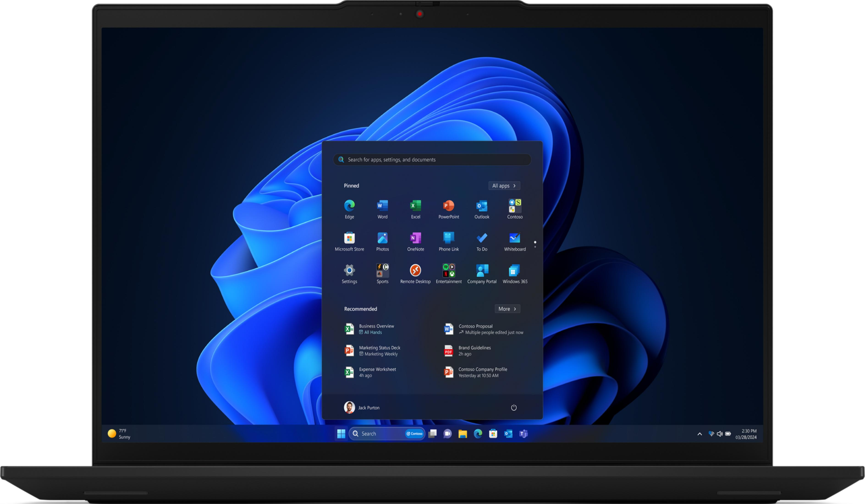Click the Contoso badge in taskbar search
The image size is (865, 504).
[414, 434]
